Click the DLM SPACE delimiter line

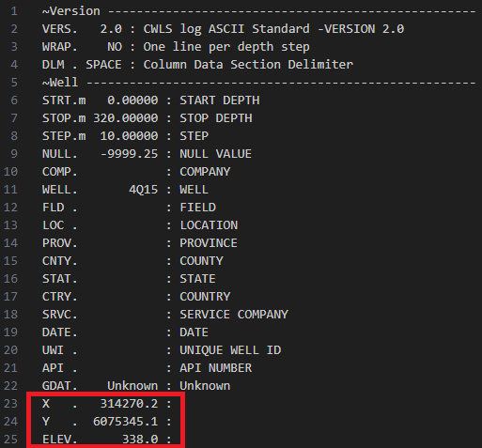click(x=197, y=65)
